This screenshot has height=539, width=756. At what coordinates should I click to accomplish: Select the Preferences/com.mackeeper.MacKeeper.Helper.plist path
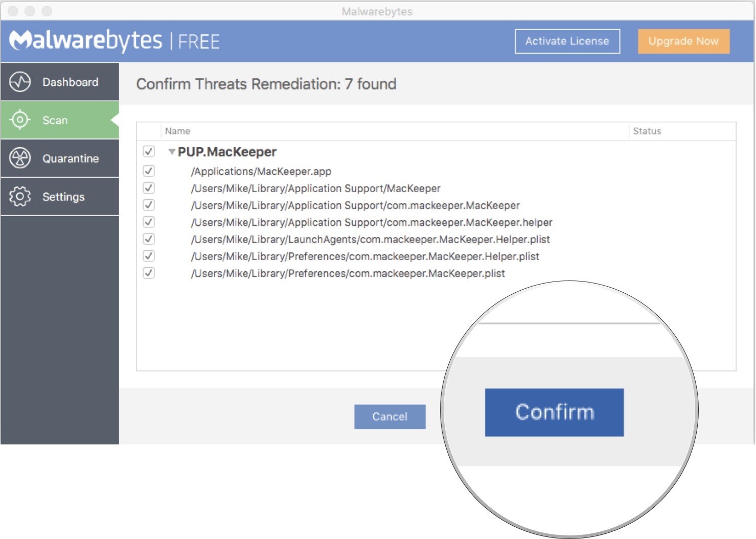pos(365,256)
